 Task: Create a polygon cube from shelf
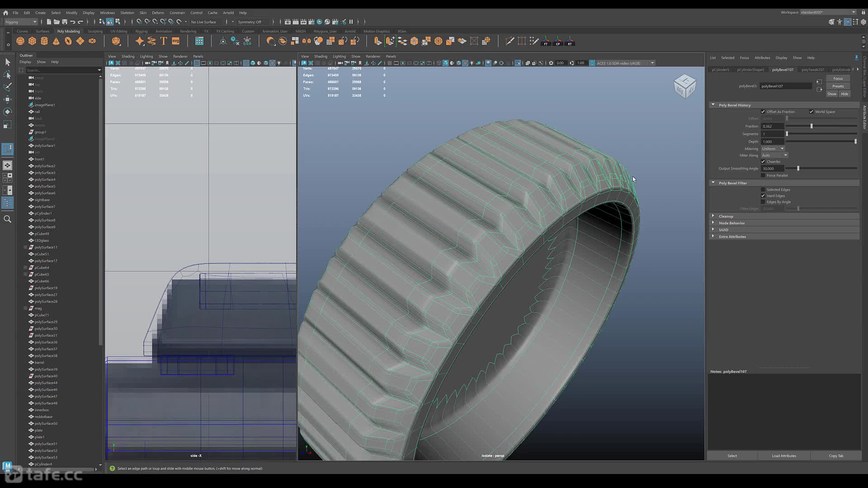(x=32, y=41)
